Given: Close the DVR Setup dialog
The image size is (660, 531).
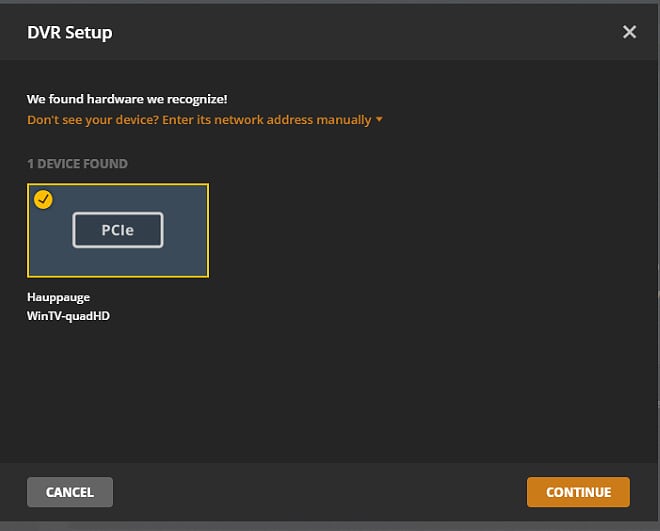Looking at the screenshot, I should pyautogui.click(x=629, y=32).
